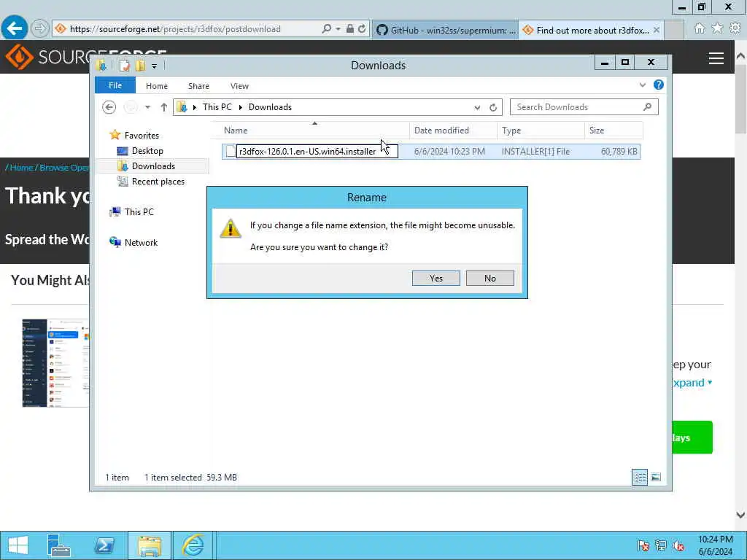This screenshot has width=747, height=560.
Task: Click No in the Rename dialog
Action: click(x=489, y=278)
